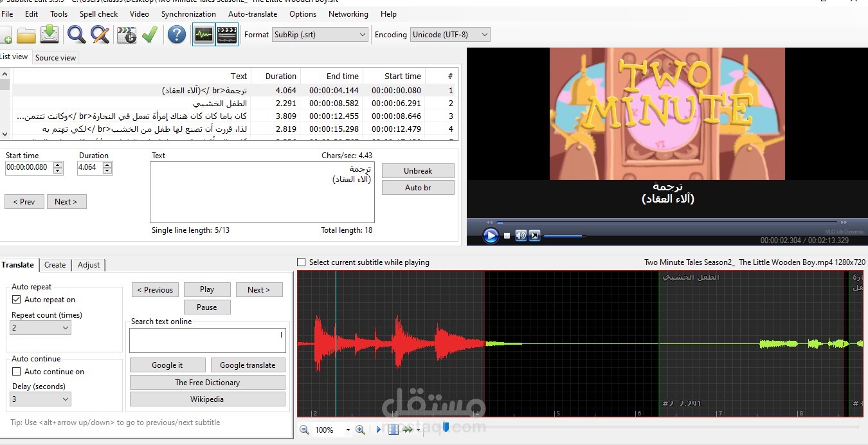Enable the Auto continue on checkbox
This screenshot has height=445, width=868.
(17, 372)
